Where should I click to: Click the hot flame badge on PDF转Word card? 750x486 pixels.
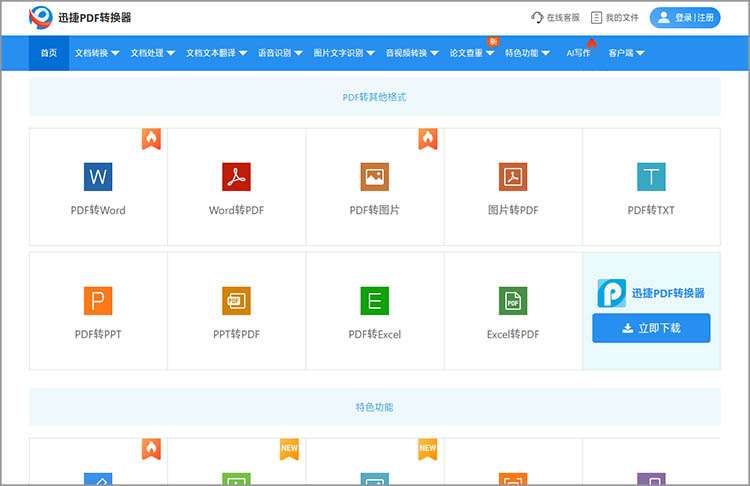point(151,139)
